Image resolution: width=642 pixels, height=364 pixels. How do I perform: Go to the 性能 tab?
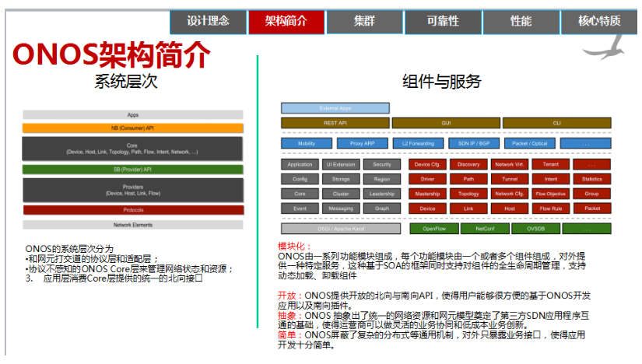pos(521,22)
